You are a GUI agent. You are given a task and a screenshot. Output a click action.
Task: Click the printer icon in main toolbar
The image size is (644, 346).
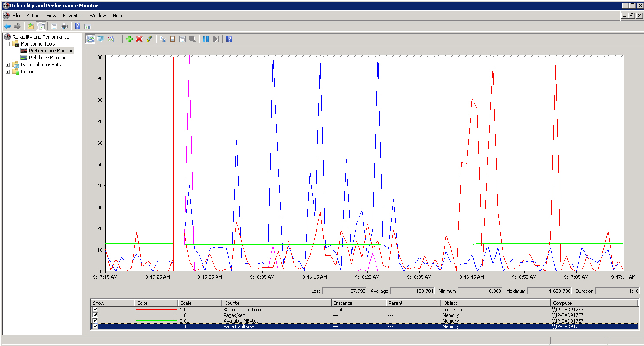64,26
